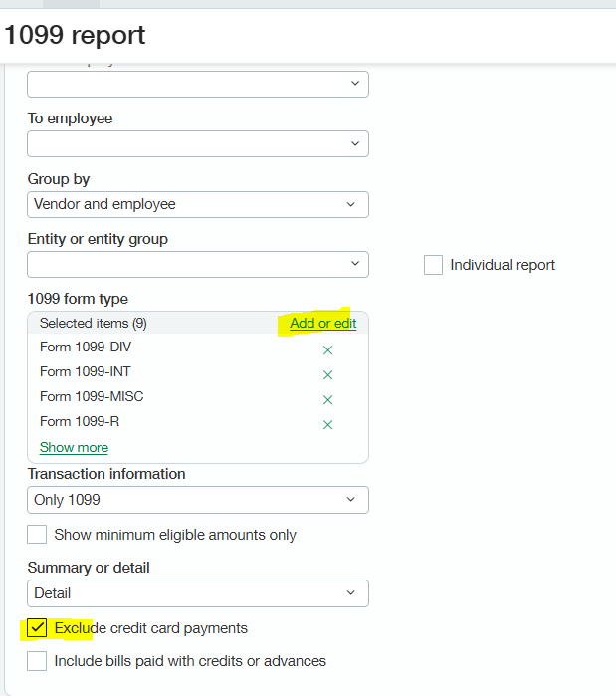Uncheck Exclude credit card payments
This screenshot has width=616, height=696.
[x=37, y=628]
